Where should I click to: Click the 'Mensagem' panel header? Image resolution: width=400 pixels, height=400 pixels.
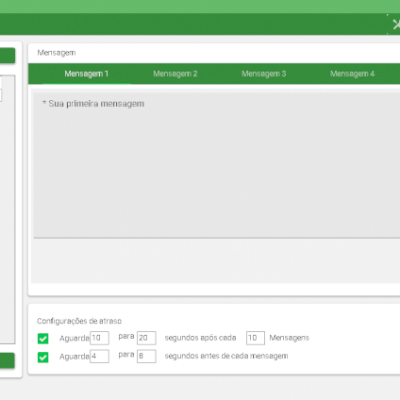[x=57, y=53]
